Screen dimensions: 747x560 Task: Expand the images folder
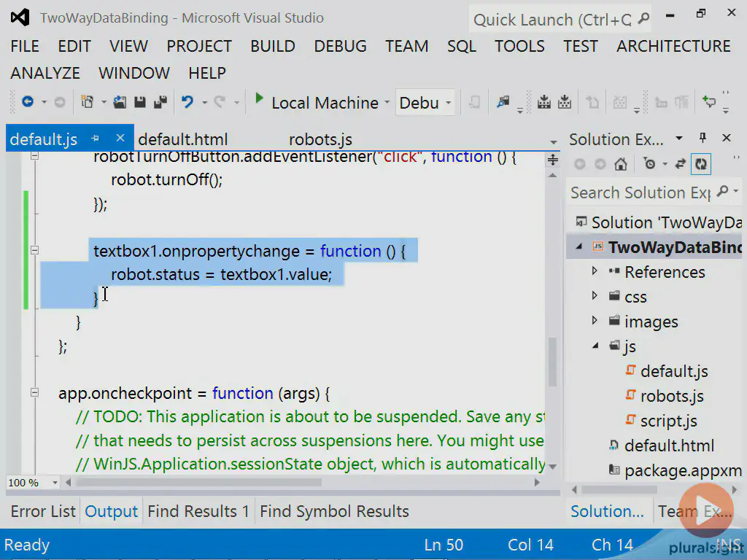coord(595,321)
